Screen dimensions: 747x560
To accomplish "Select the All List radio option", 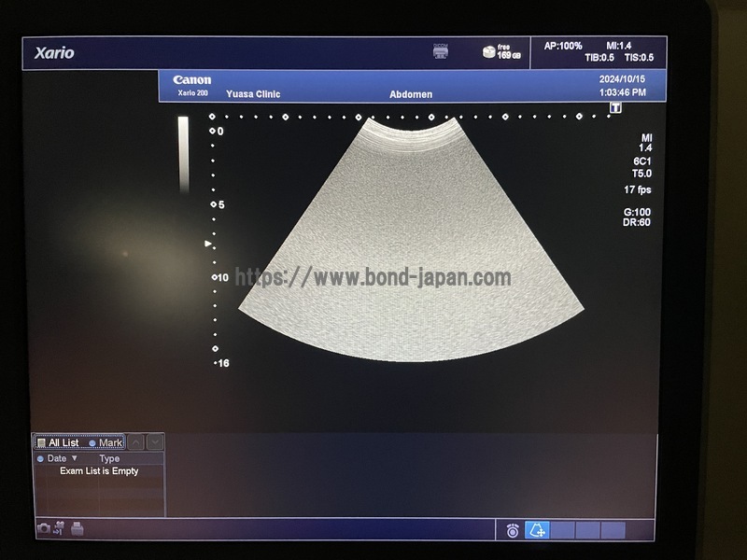I will pos(41,442).
